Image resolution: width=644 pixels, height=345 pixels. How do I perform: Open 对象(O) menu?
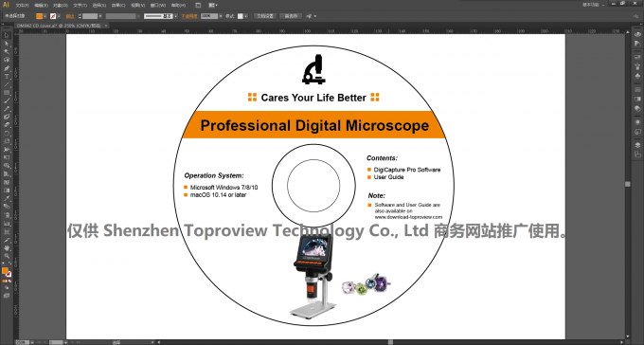61,6
